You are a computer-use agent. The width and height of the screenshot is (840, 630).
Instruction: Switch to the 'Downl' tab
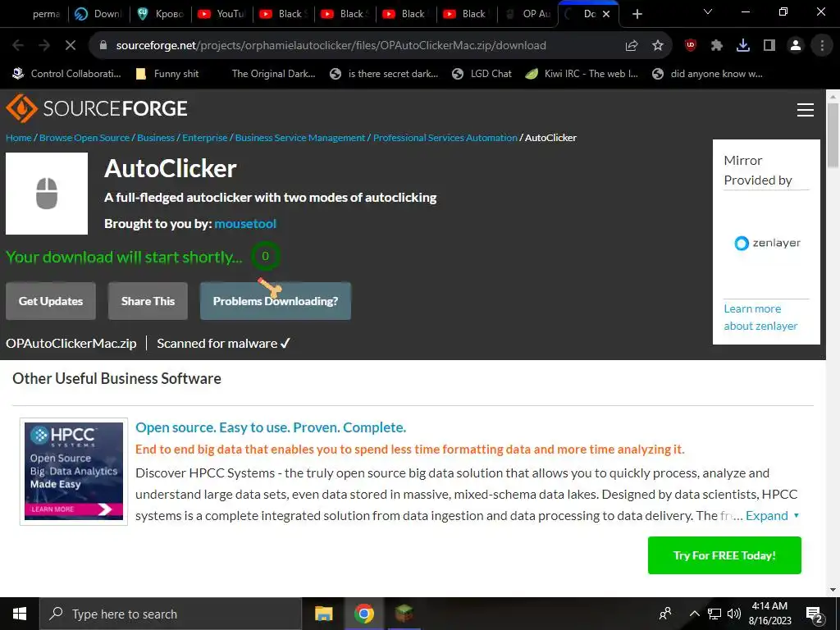click(99, 14)
